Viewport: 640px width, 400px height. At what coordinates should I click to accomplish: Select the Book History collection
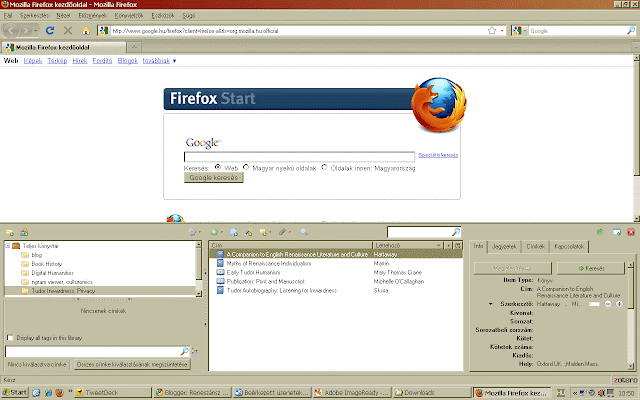(x=47, y=264)
